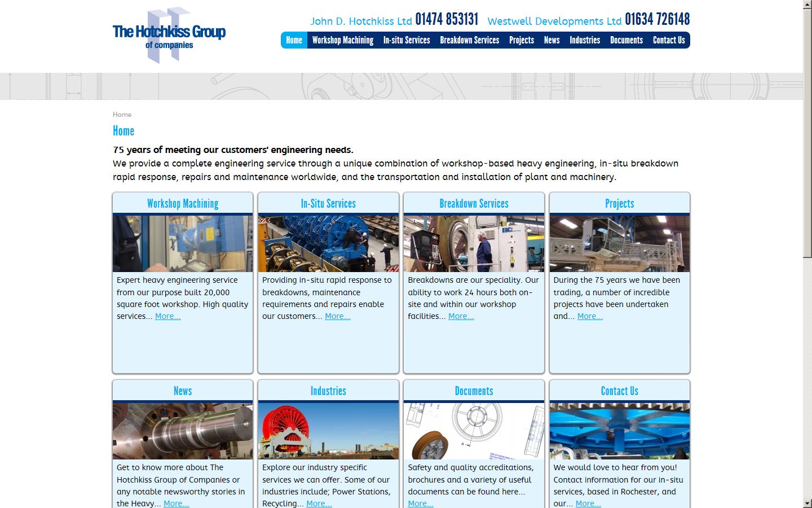Click Westwell Developments Ltd text

(554, 21)
